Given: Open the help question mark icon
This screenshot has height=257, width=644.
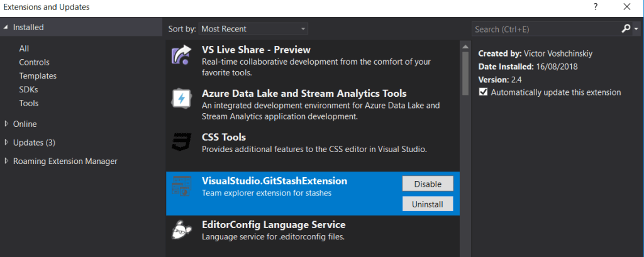Looking at the screenshot, I should coord(595,7).
